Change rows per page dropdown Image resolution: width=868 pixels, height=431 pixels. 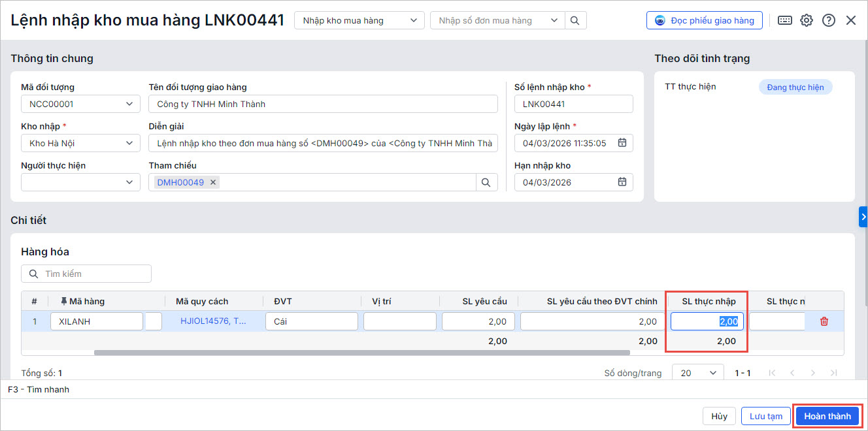pos(697,373)
